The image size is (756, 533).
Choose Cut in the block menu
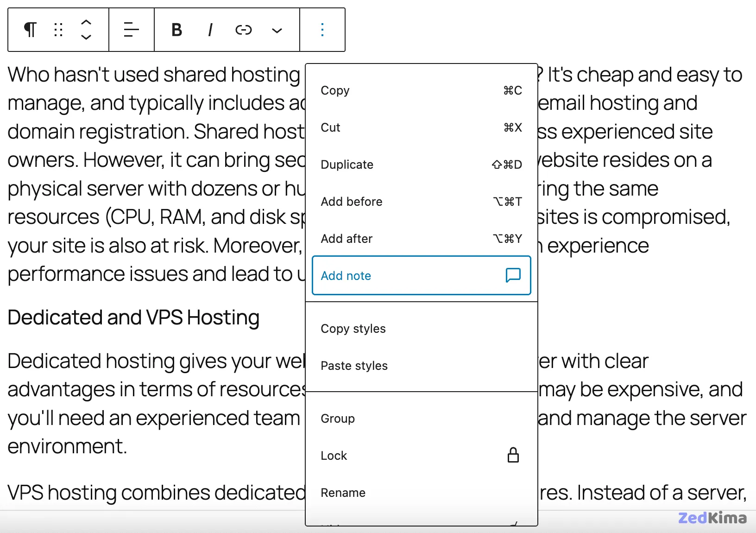(x=421, y=127)
